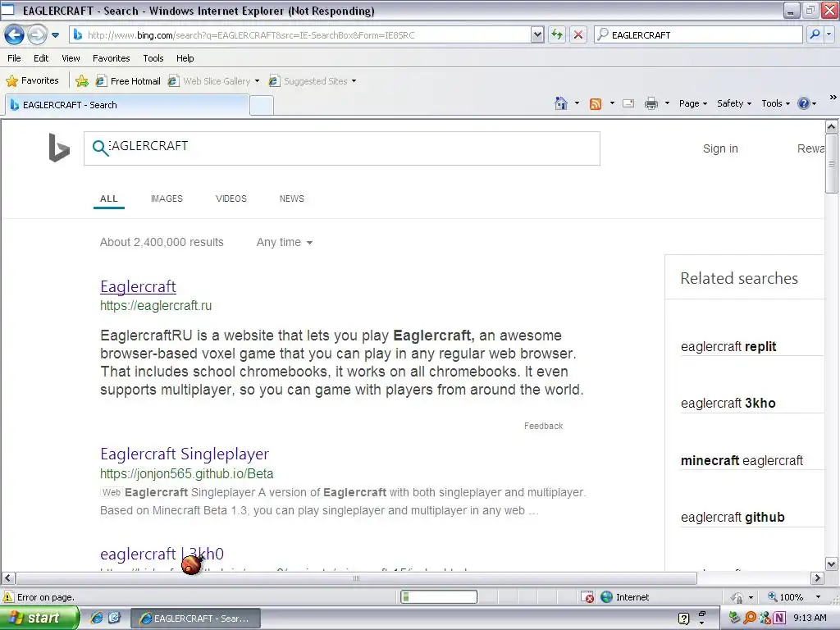The width and height of the screenshot is (840, 630).
Task: Open the Tools menu in menu bar
Action: (x=153, y=58)
